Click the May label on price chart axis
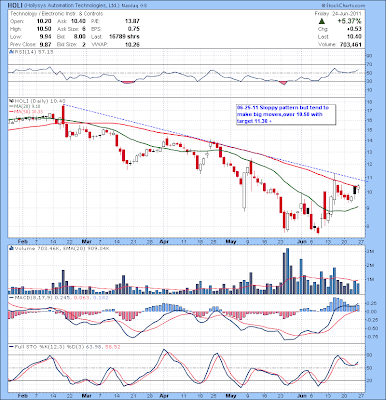This screenshot has width=386, height=400. tap(231, 241)
